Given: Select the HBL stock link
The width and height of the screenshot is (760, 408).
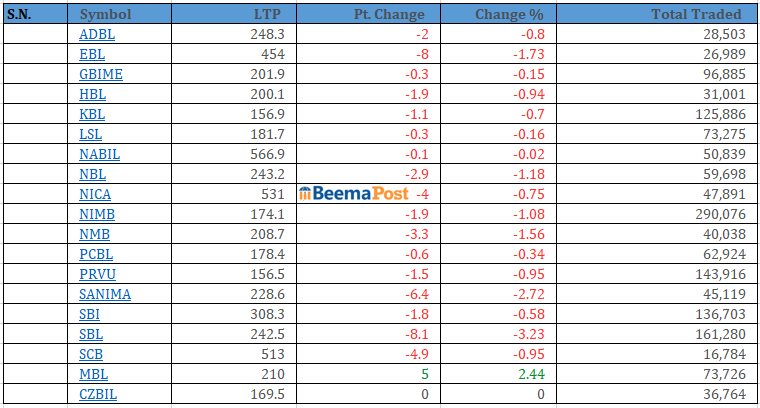Looking at the screenshot, I should pos(92,94).
